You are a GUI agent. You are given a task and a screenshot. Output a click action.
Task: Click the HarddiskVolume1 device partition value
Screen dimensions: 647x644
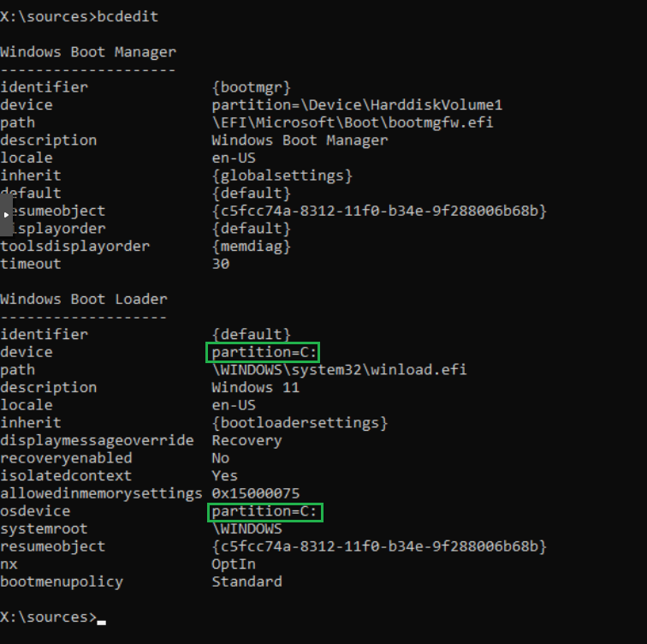(357, 105)
